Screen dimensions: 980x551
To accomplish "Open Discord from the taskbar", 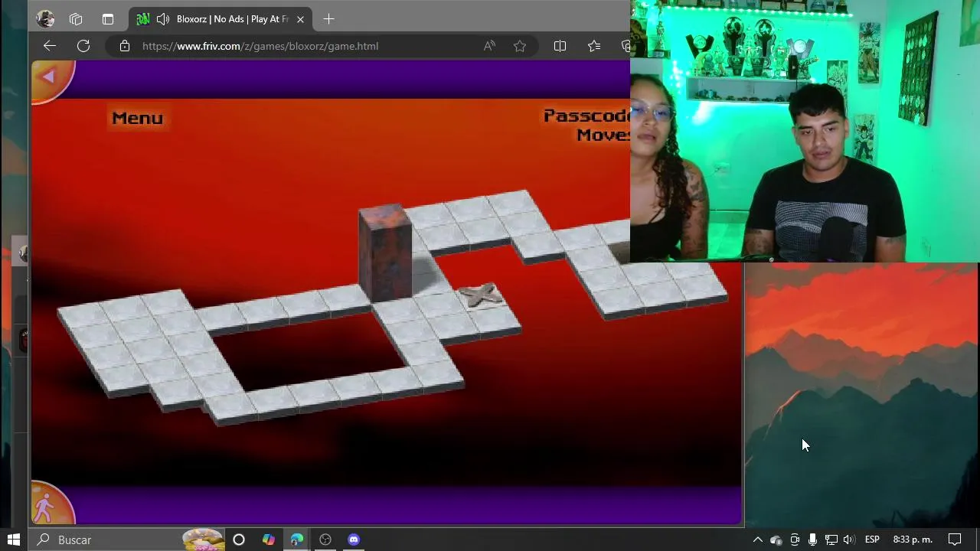I will pyautogui.click(x=354, y=540).
